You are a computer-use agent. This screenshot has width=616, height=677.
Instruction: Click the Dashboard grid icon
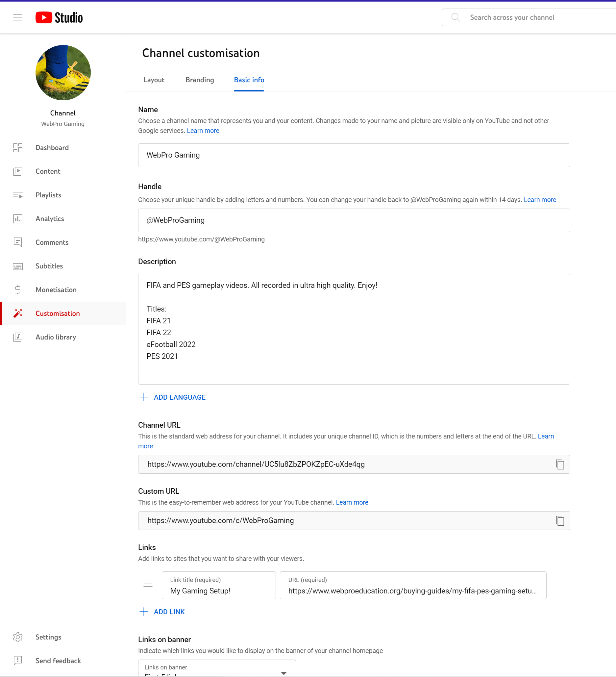18,148
